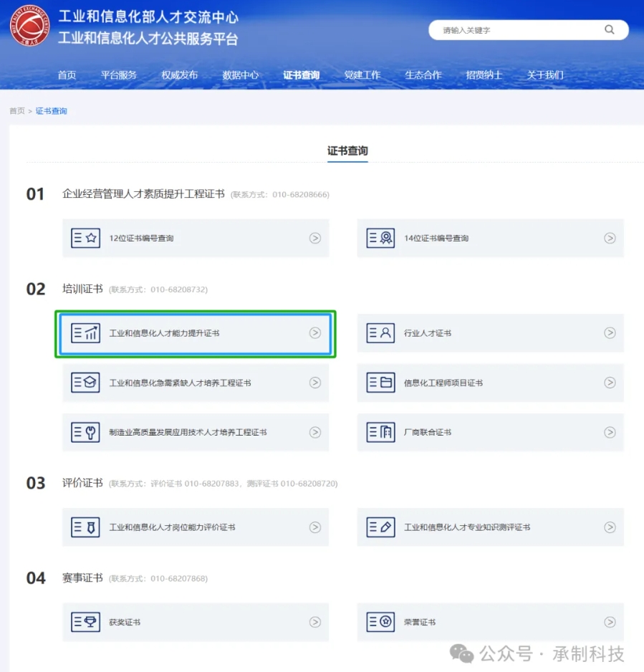Click the 企业经营管理人才素质提升工程证书 heading
644x672 pixels.
143,193
